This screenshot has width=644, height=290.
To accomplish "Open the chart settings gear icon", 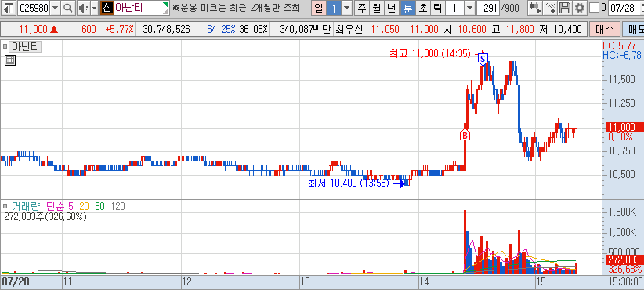I will (580, 8).
